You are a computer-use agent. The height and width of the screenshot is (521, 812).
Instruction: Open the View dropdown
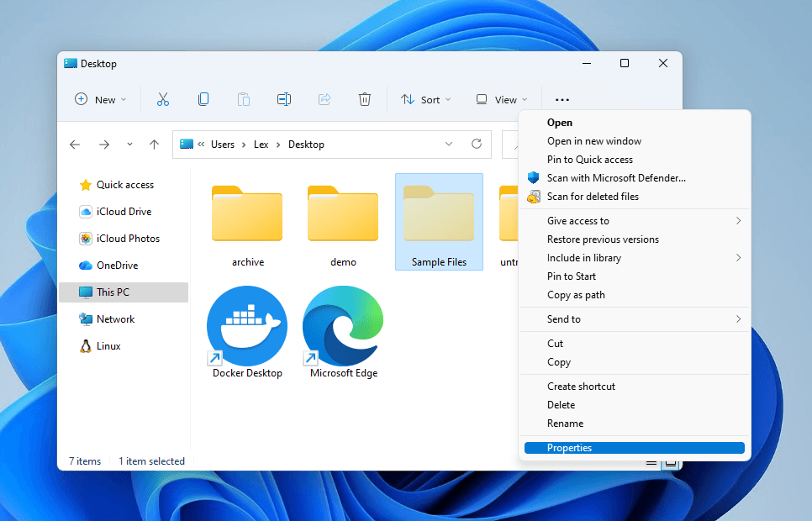501,99
